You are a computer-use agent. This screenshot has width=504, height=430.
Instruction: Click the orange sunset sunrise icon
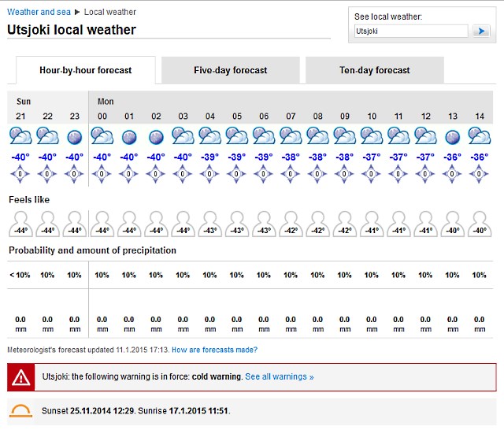[21, 411]
